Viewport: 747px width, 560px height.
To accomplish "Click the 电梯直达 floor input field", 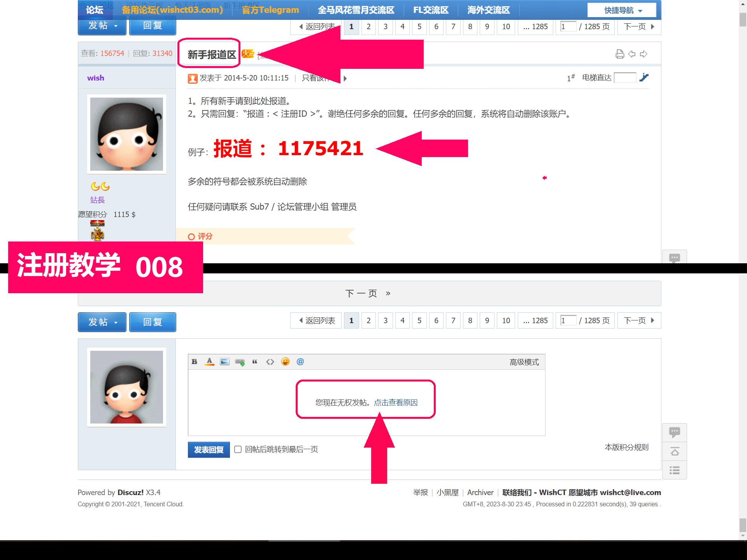I will (x=625, y=77).
